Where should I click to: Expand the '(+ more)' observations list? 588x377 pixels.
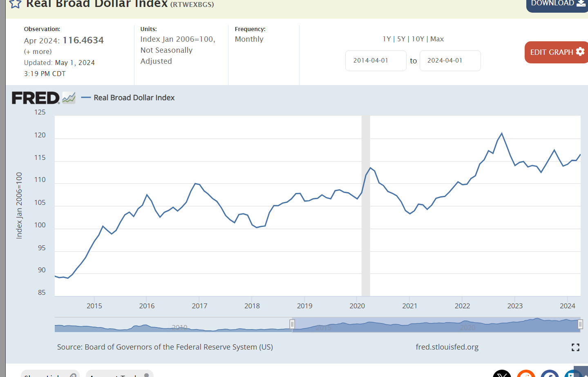(38, 52)
